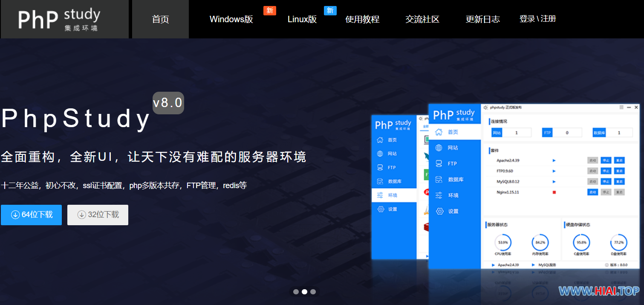Click the grey 32位下载 download button
644x305 pixels.
tap(98, 215)
